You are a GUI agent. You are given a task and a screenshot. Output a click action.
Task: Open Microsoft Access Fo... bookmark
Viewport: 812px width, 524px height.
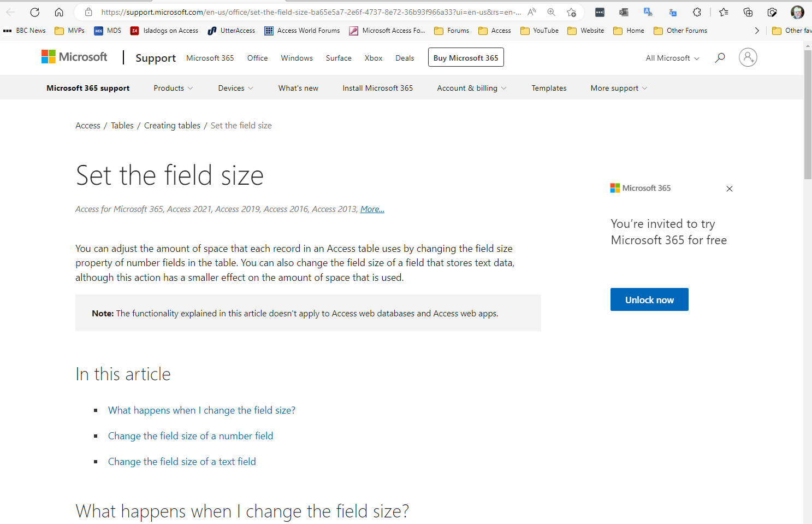coord(387,31)
